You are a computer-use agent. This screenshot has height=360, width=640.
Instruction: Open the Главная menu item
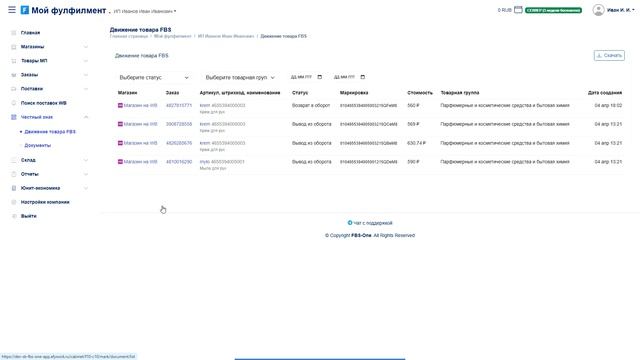tap(30, 33)
